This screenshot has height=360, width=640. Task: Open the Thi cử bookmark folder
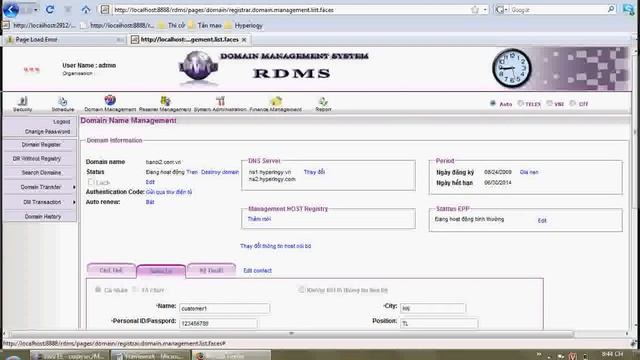point(171,25)
